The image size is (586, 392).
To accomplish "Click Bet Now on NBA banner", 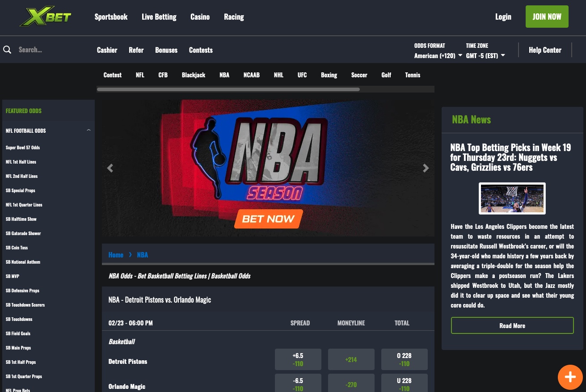I will 268,219.
